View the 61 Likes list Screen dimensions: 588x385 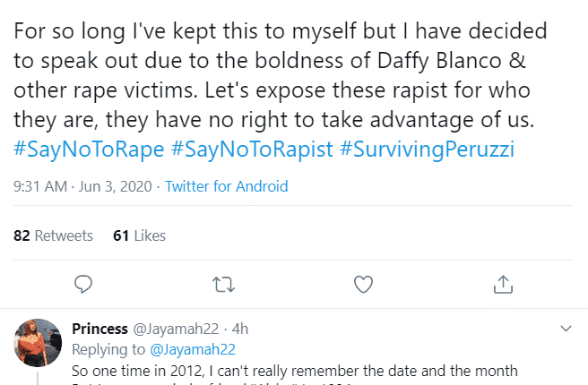click(x=139, y=235)
